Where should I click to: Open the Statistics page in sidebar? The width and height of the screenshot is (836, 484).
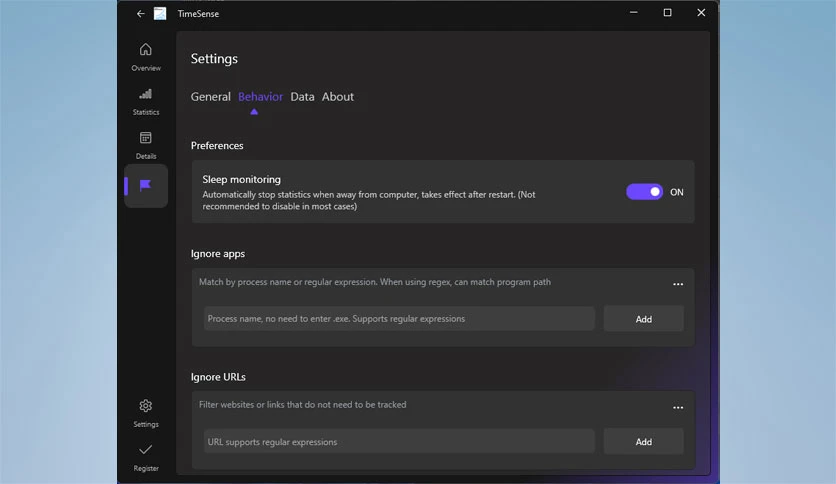tap(146, 102)
